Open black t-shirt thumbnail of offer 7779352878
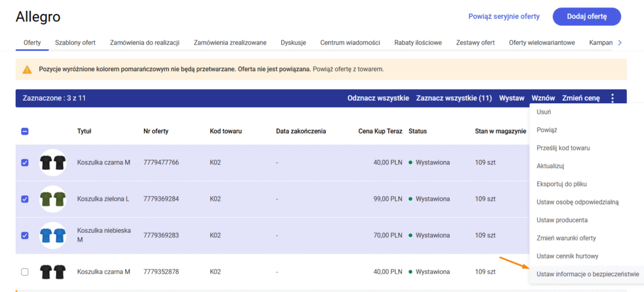Screen dimensions: 644x292 [x=53, y=272]
